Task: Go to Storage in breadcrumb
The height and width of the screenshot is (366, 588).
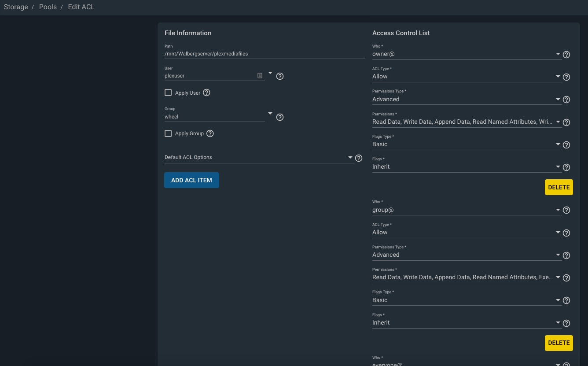Action: click(16, 7)
